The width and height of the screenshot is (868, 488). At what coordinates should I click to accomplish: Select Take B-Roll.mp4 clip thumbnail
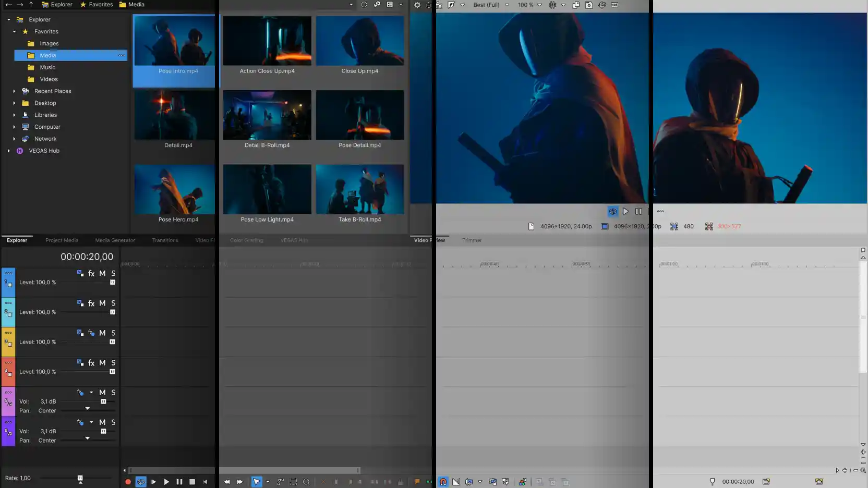click(x=360, y=189)
